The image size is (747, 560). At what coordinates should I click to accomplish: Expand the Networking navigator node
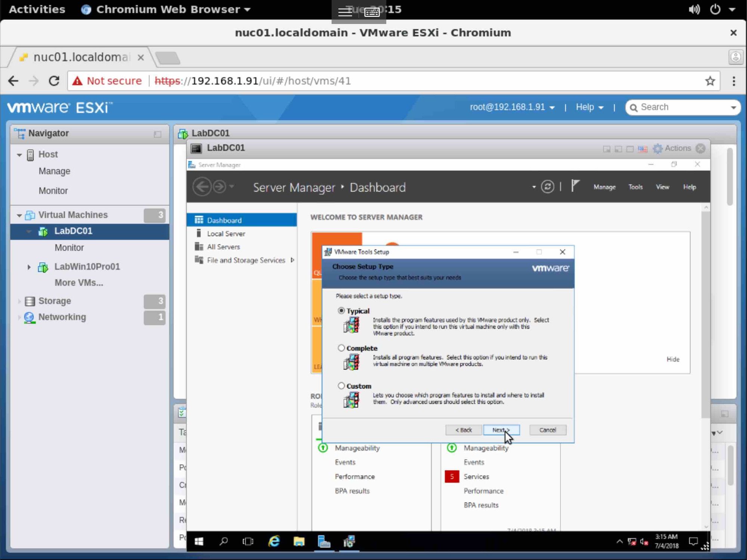[x=19, y=317]
